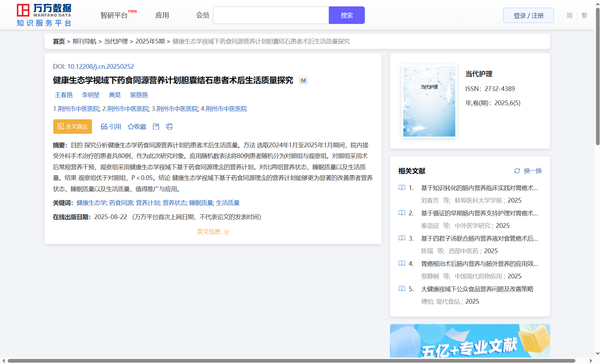
Task: Click the 收藏 star icon
Action: 131,127
